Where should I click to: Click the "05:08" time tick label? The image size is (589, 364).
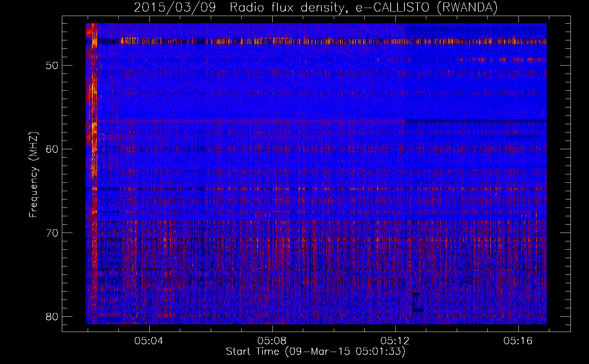[x=272, y=341]
